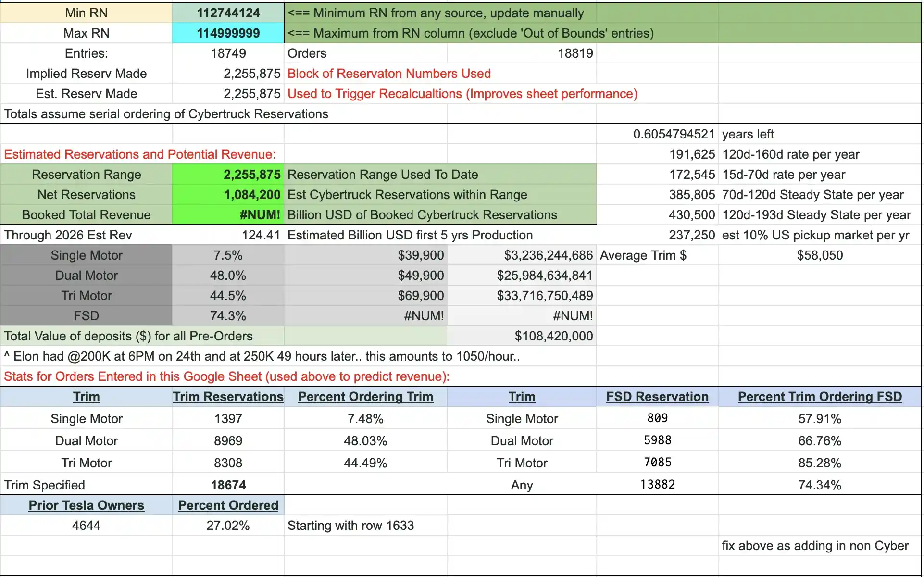Select the Max RN cell 114999999

(x=228, y=33)
